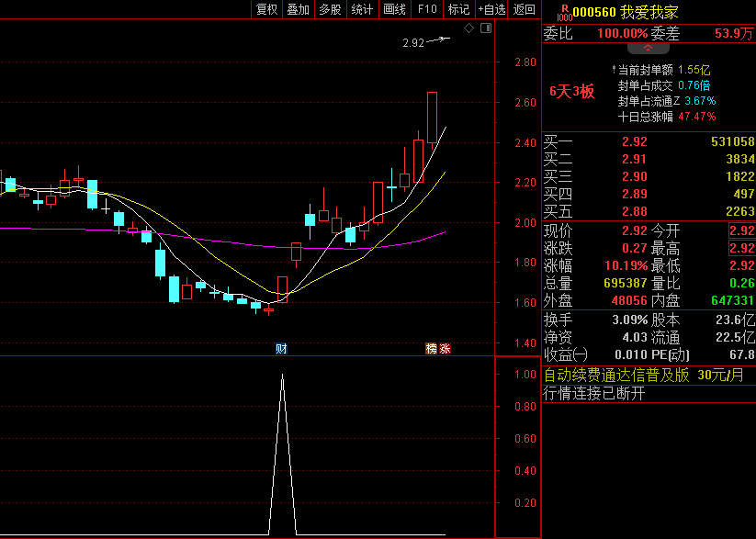Click the 6天3板 label
Image resolution: width=756 pixels, height=539 pixels.
pos(571,92)
